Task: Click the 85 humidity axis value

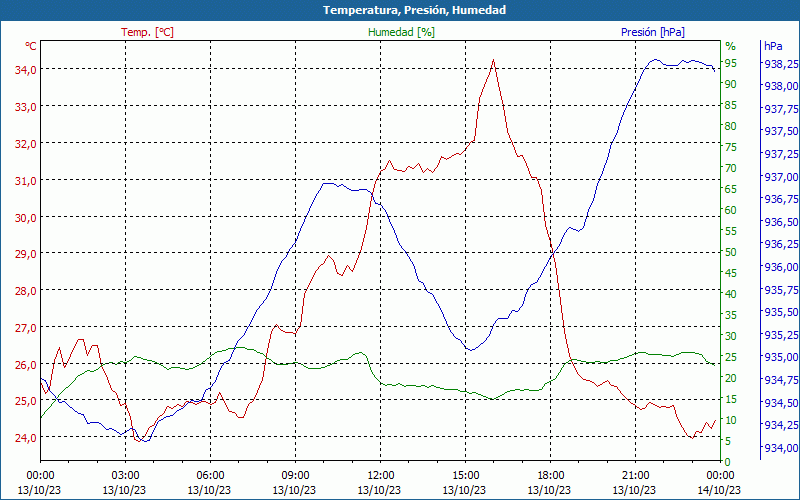Action: tap(731, 106)
